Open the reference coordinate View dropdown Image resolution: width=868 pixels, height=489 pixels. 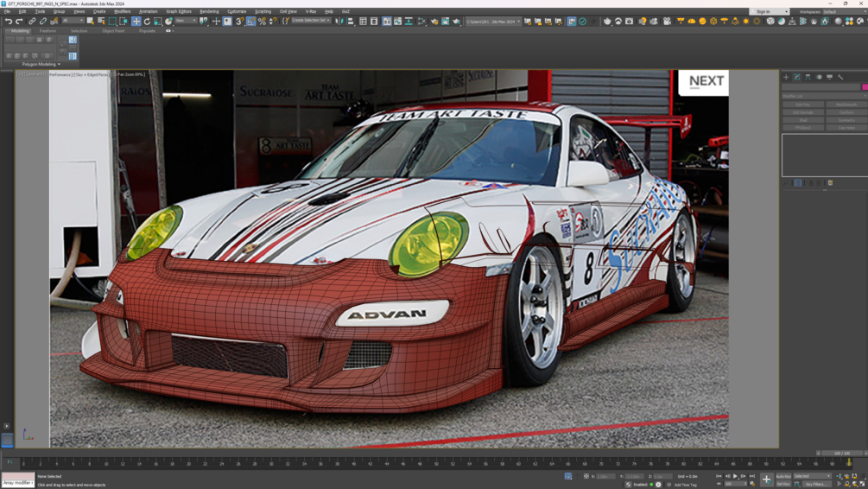[x=186, y=21]
